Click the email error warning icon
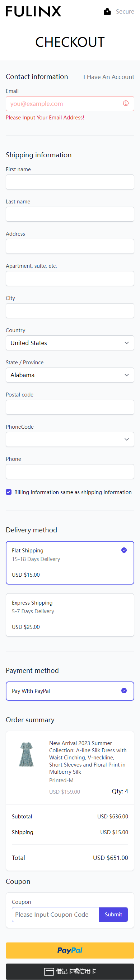The image size is (140, 980). tap(126, 103)
